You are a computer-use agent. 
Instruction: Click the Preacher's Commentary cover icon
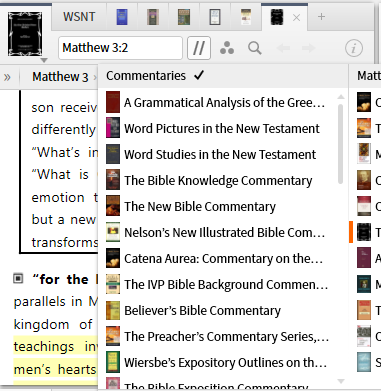tap(113, 336)
